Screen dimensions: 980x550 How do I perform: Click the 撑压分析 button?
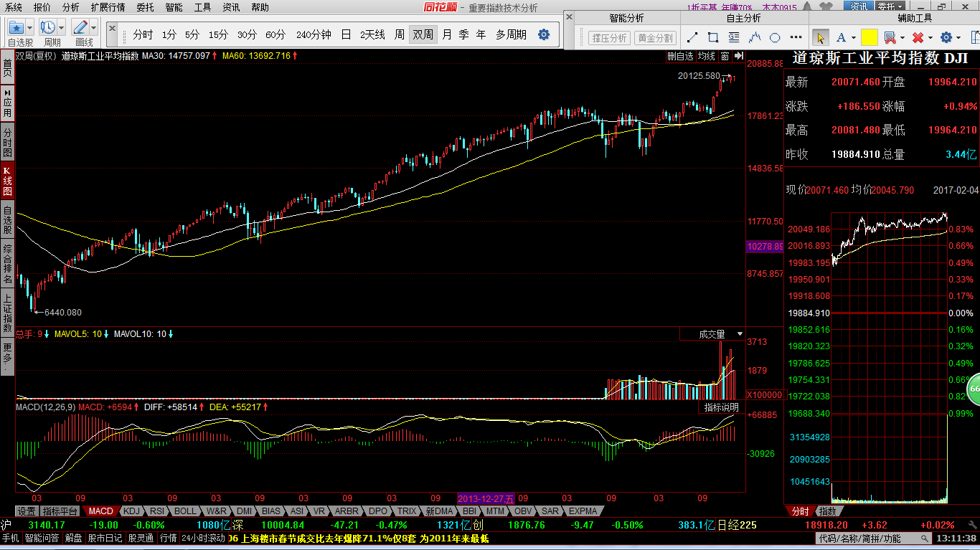coord(609,38)
